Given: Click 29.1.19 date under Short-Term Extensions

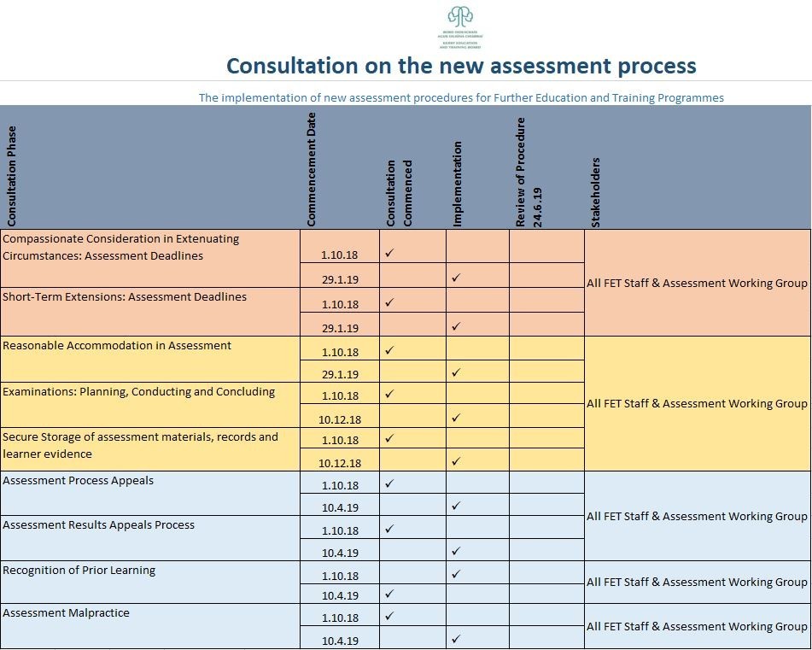Looking at the screenshot, I should 340,328.
